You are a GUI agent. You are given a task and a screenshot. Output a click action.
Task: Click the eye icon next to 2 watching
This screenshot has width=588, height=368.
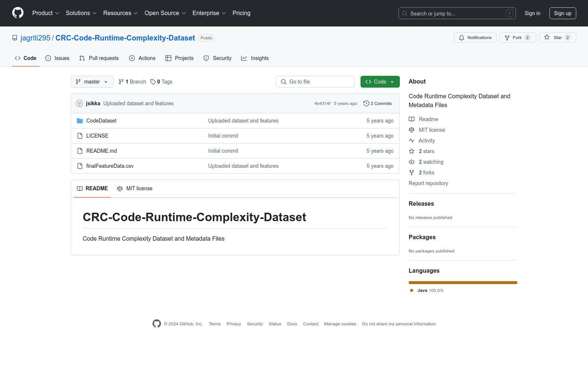(x=412, y=162)
